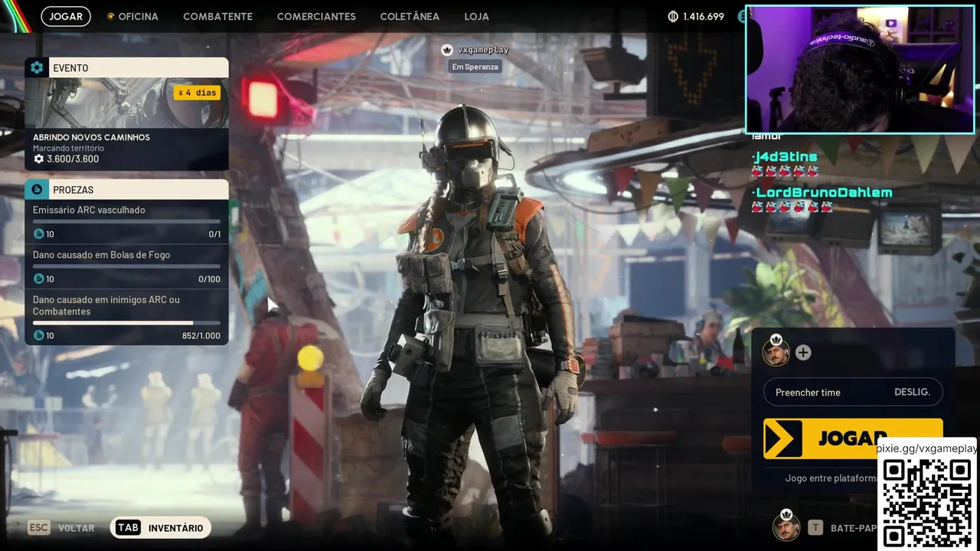Click Jogo entre plataformas option
Screen dimensions: 980x551
coord(831,478)
